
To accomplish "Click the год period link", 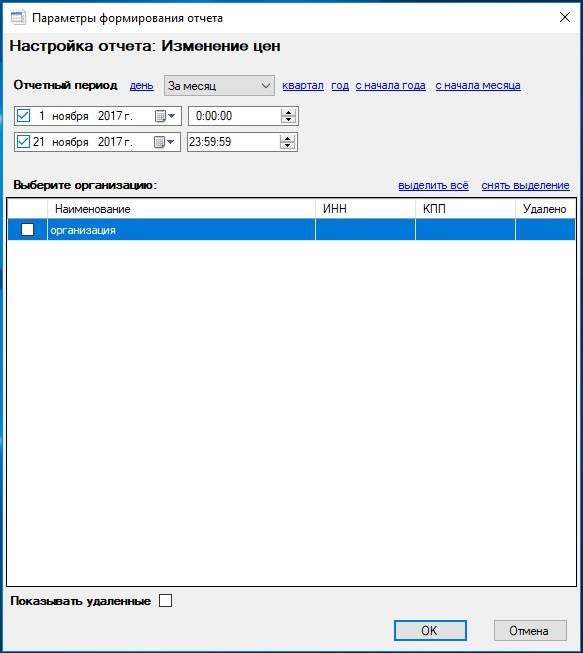I will pos(340,85).
